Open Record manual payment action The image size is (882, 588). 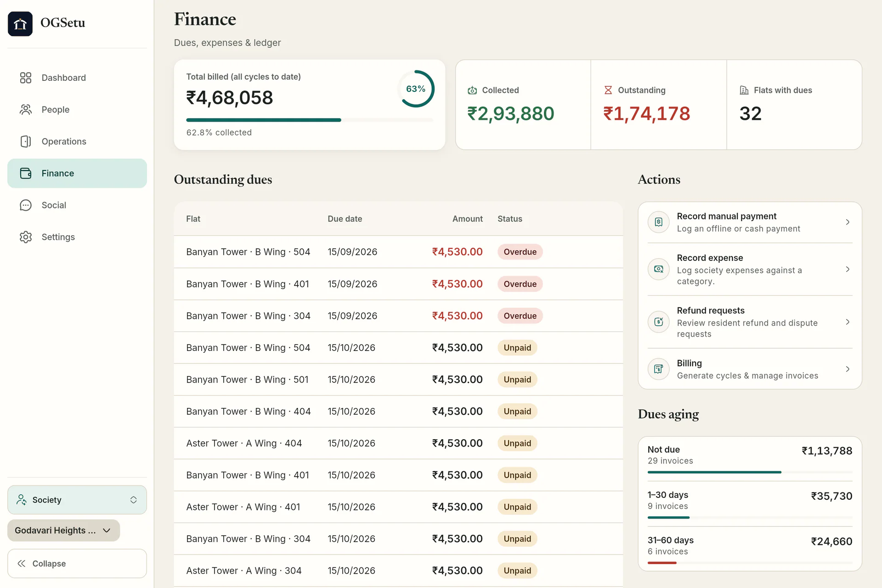click(x=750, y=222)
